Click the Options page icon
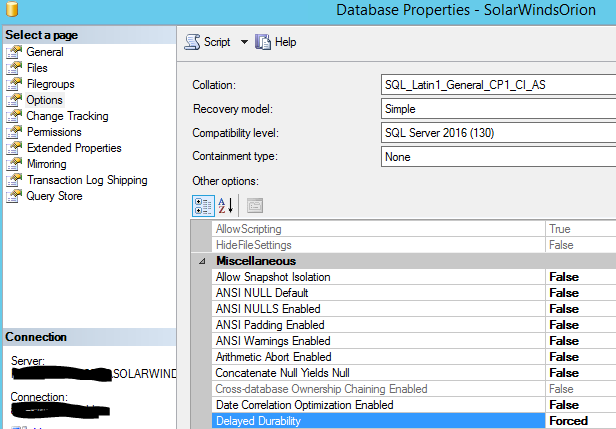The image size is (616, 429). [x=14, y=100]
